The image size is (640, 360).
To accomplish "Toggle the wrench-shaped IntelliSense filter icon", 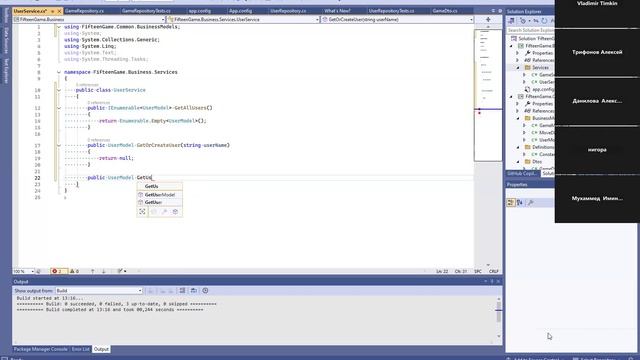I will [x=164, y=211].
